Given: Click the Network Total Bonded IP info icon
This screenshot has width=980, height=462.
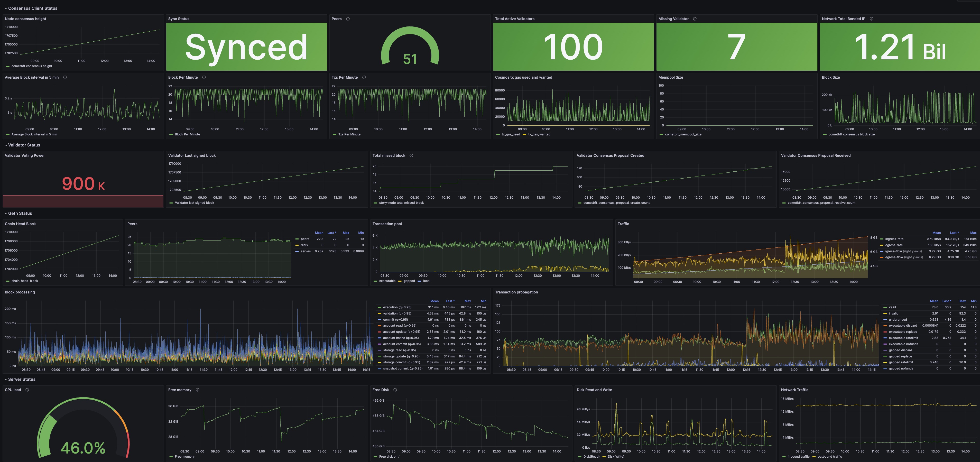Looking at the screenshot, I should coord(872,19).
